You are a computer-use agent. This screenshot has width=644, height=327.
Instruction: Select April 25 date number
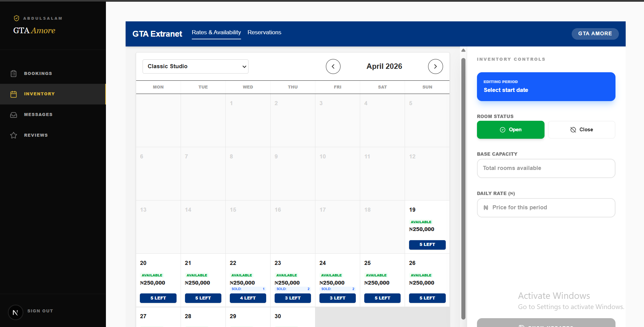pos(367,263)
